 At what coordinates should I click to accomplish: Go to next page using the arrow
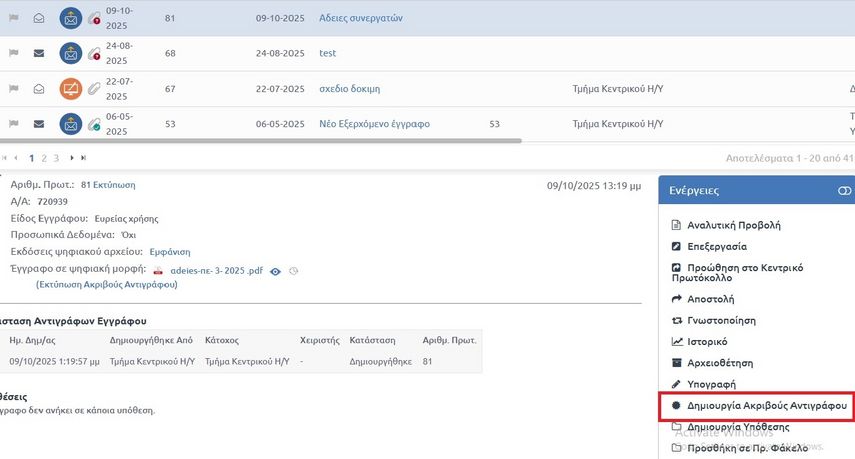tap(72, 158)
